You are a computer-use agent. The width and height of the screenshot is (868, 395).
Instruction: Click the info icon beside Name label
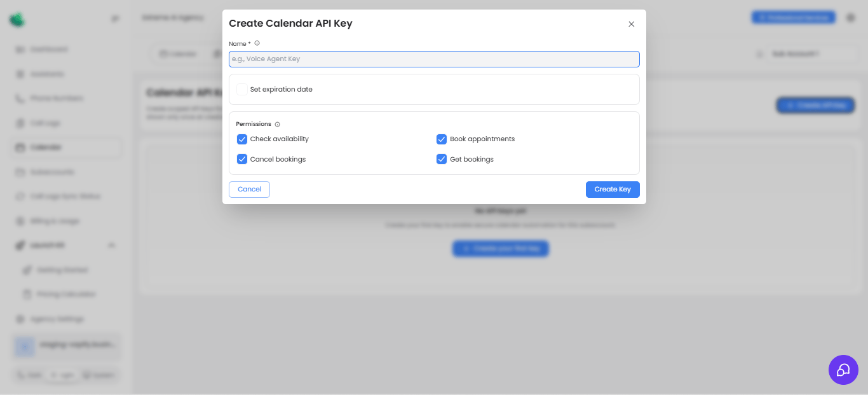[257, 43]
